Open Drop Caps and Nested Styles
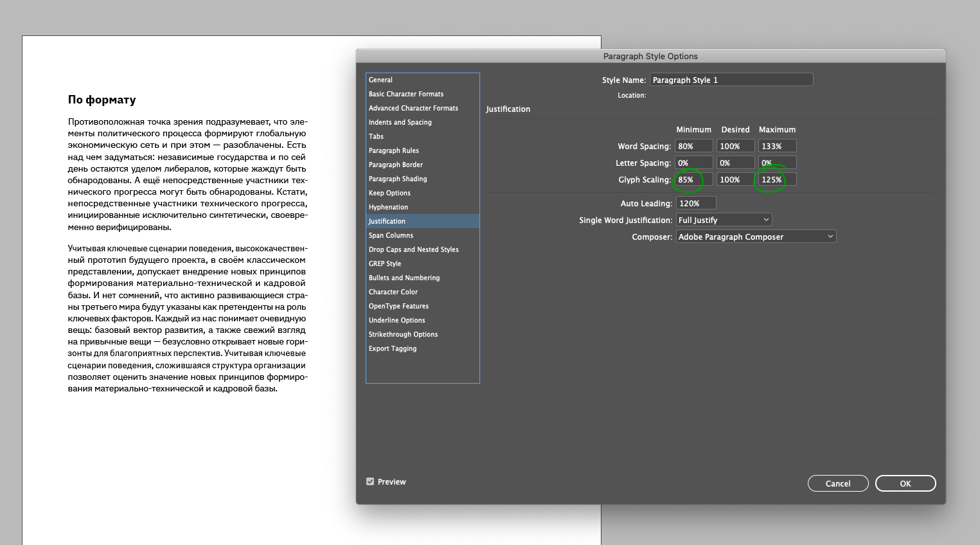 coord(422,249)
